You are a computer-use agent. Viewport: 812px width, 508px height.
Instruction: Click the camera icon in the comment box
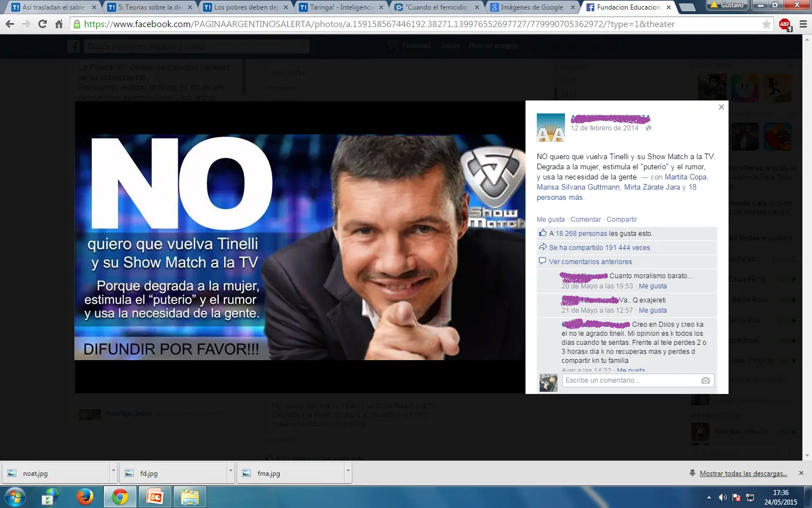point(705,380)
